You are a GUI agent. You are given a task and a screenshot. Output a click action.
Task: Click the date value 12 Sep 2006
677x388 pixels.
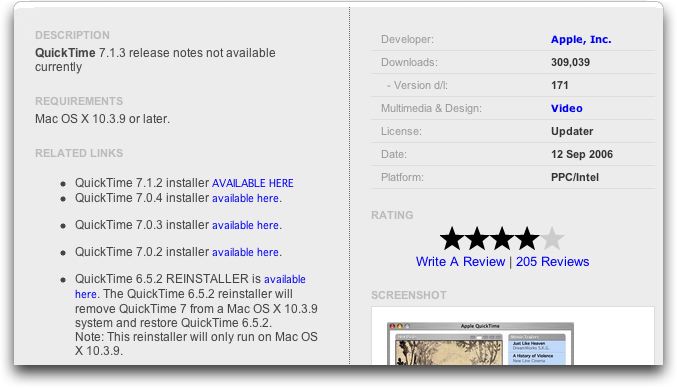coord(582,154)
